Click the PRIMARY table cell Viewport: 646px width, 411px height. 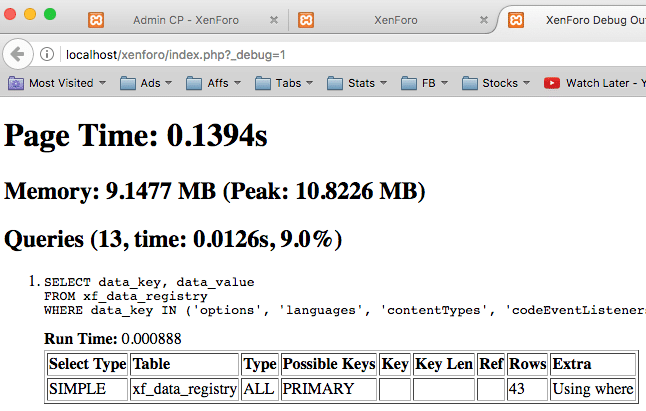pos(329,389)
